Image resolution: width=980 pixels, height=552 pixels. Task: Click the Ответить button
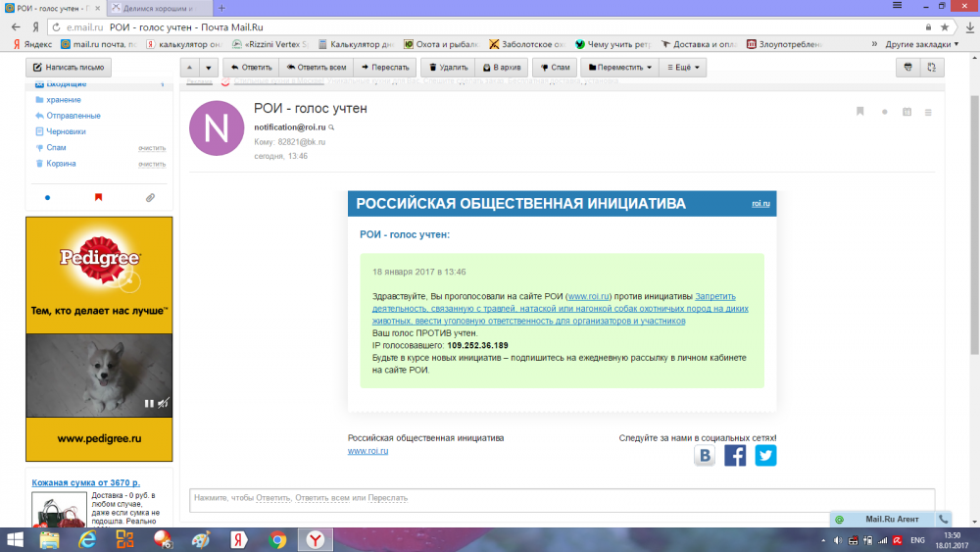click(x=251, y=68)
